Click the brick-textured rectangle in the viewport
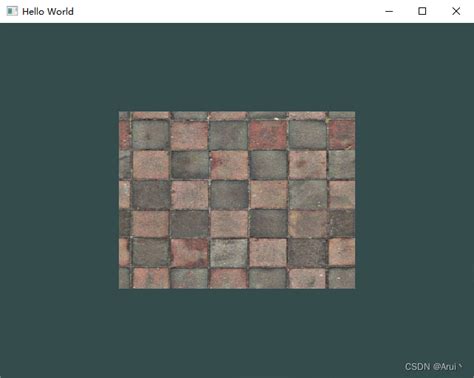 pos(237,200)
